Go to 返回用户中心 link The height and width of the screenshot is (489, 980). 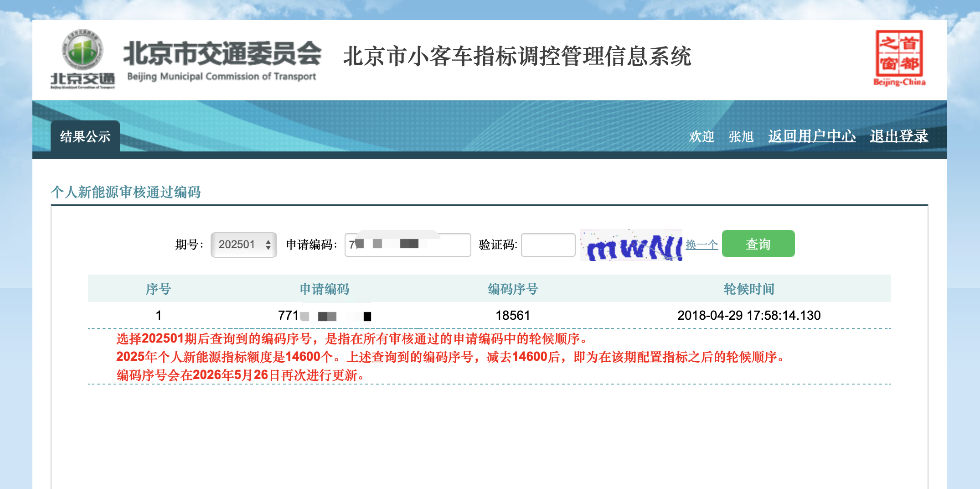(812, 136)
